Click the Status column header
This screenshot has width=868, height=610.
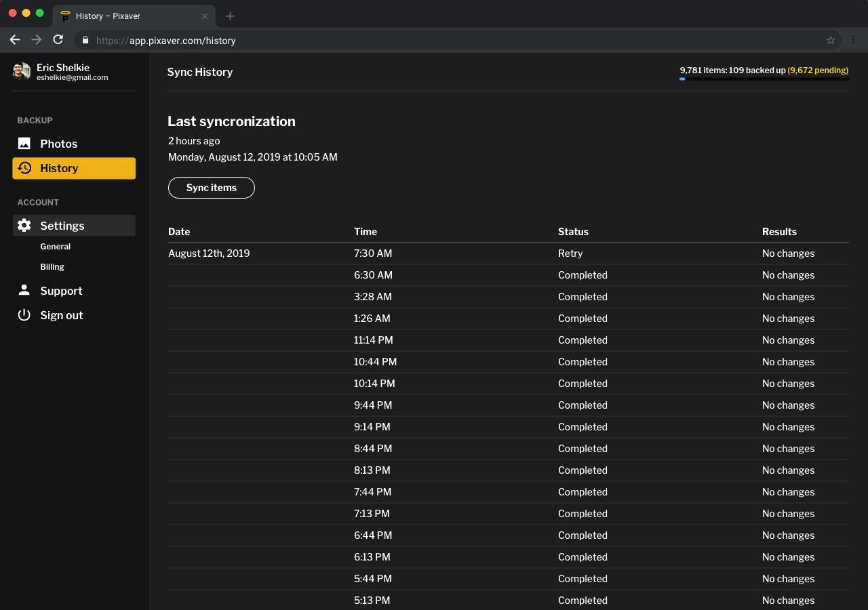point(573,232)
